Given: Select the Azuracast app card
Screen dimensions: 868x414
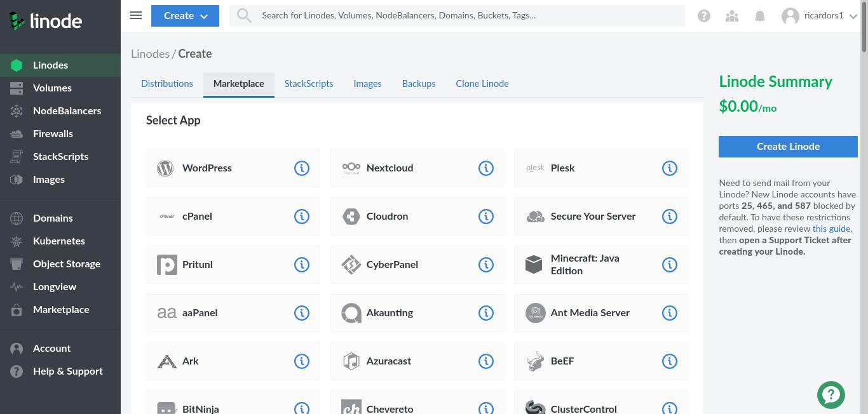Looking at the screenshot, I should point(417,361).
